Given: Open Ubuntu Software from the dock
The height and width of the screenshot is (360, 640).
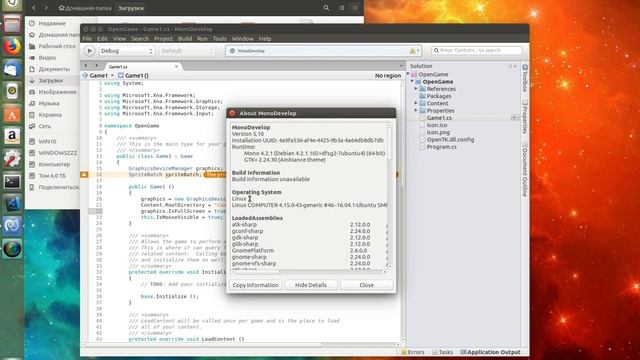Looking at the screenshot, I should (x=12, y=114).
